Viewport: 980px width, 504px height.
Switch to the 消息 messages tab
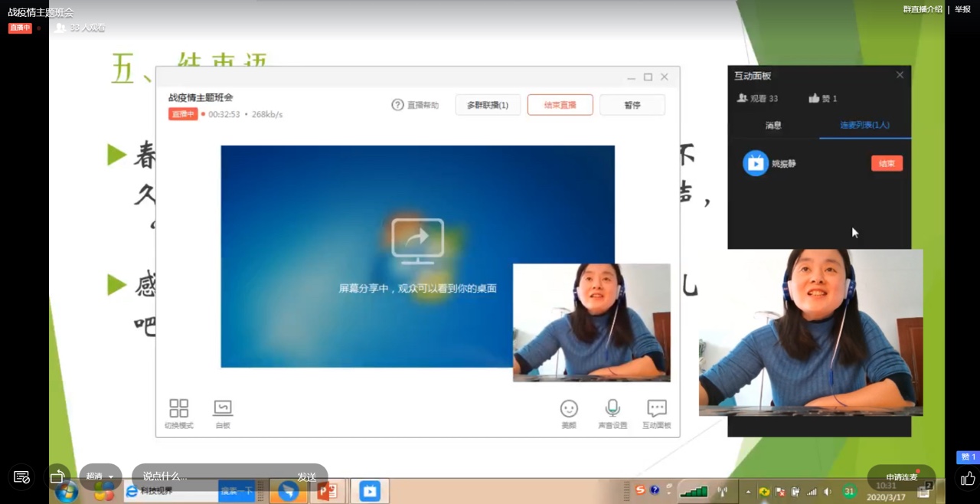click(x=773, y=125)
